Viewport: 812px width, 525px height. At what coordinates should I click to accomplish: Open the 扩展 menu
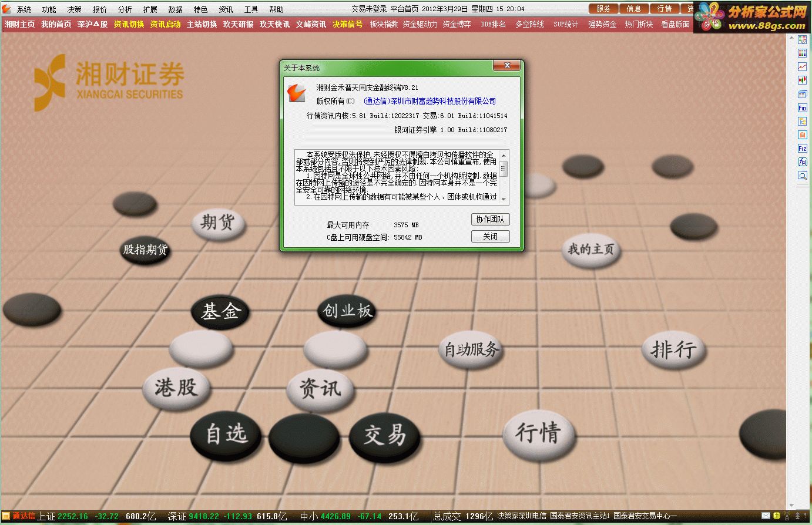(x=150, y=9)
